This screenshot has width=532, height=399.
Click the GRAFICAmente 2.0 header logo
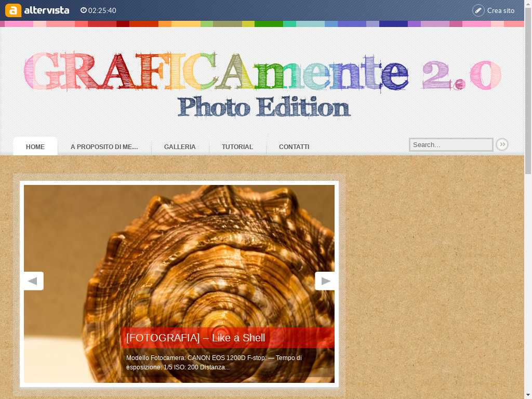[262, 71]
